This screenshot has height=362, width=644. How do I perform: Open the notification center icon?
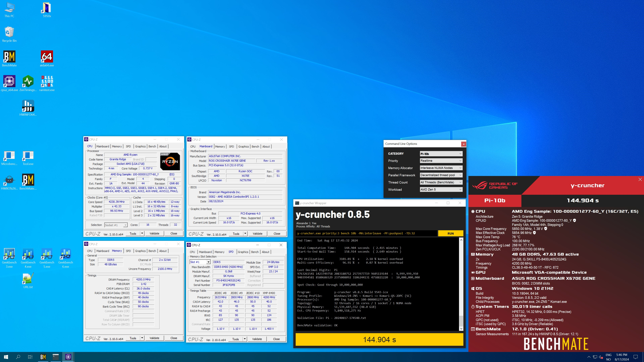635,357
